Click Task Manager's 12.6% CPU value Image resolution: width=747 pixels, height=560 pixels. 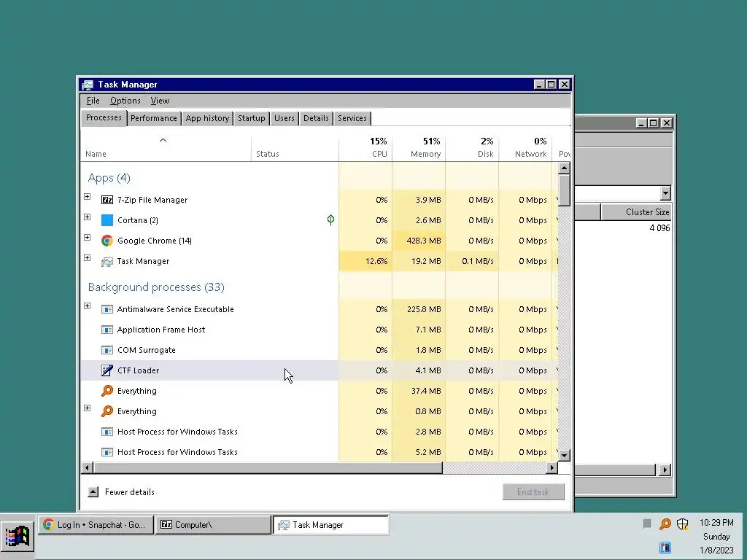pyautogui.click(x=376, y=262)
